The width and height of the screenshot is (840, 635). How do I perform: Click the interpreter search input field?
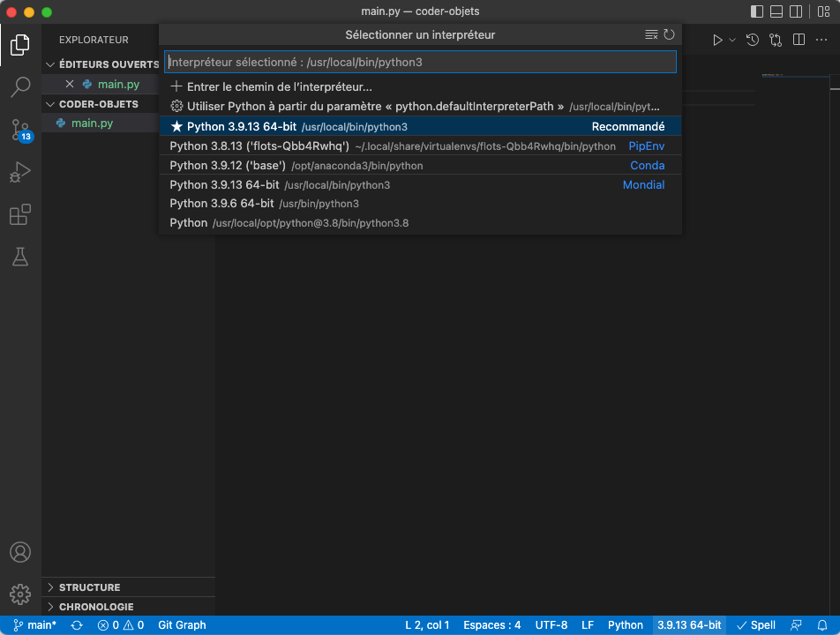(x=420, y=63)
